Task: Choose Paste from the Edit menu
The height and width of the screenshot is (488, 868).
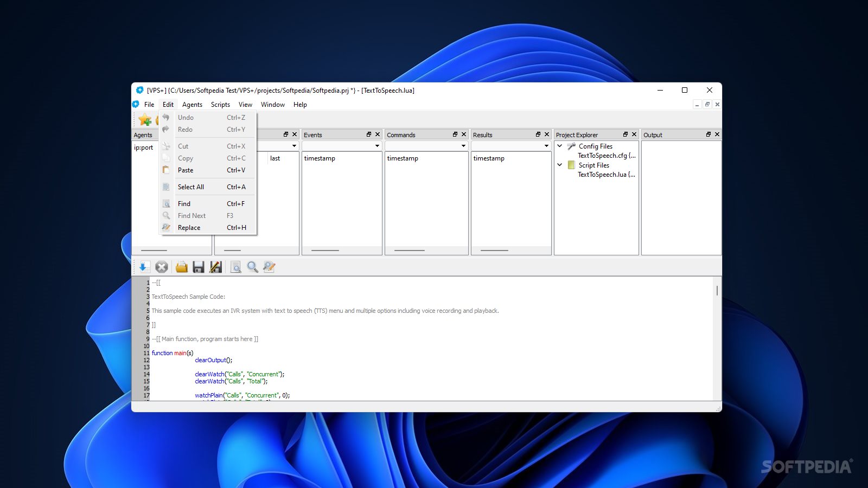Action: point(208,170)
